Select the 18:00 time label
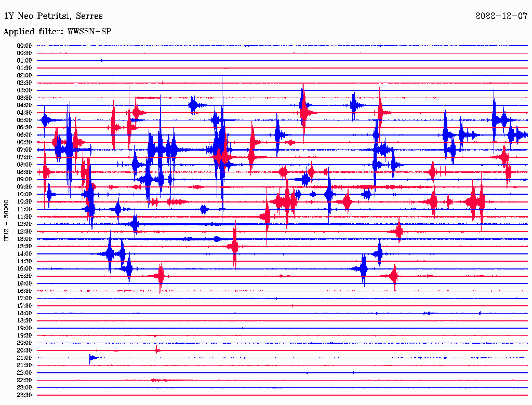The width and height of the screenshot is (532, 405). (24, 314)
